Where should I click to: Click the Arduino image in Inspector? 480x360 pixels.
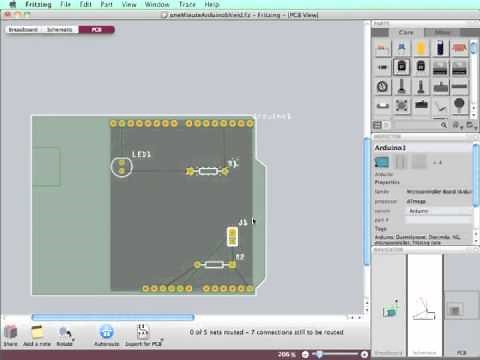382,162
